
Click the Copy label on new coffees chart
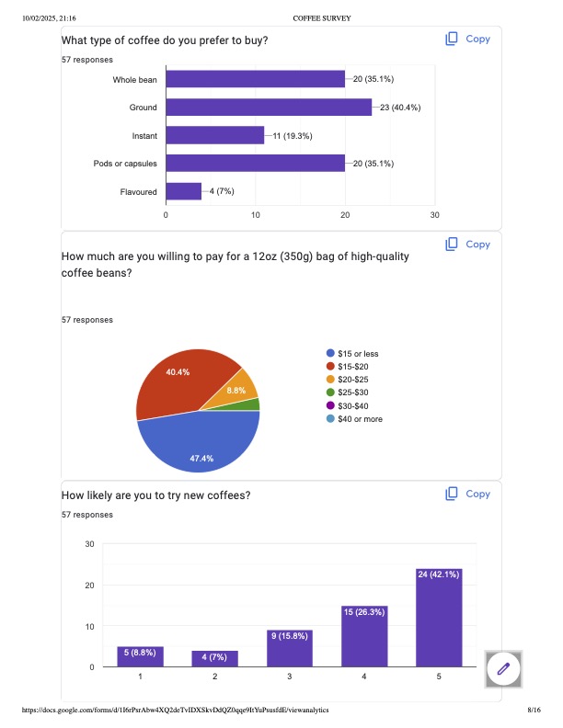pyautogui.click(x=477, y=494)
